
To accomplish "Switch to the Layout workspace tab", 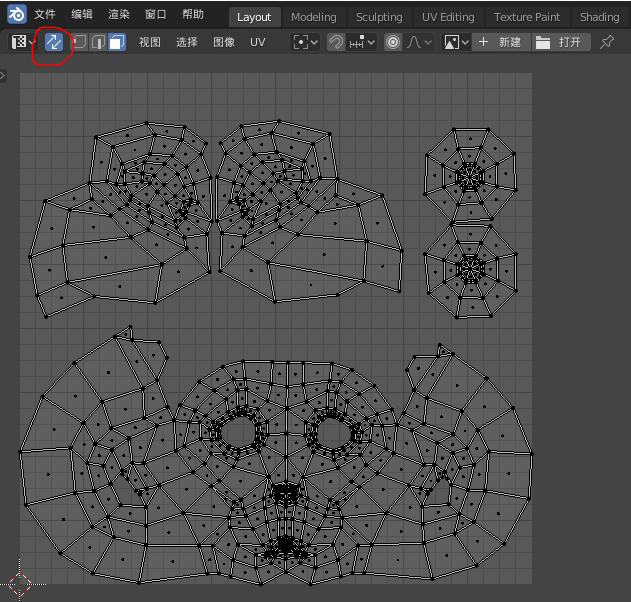I will pos(254,17).
